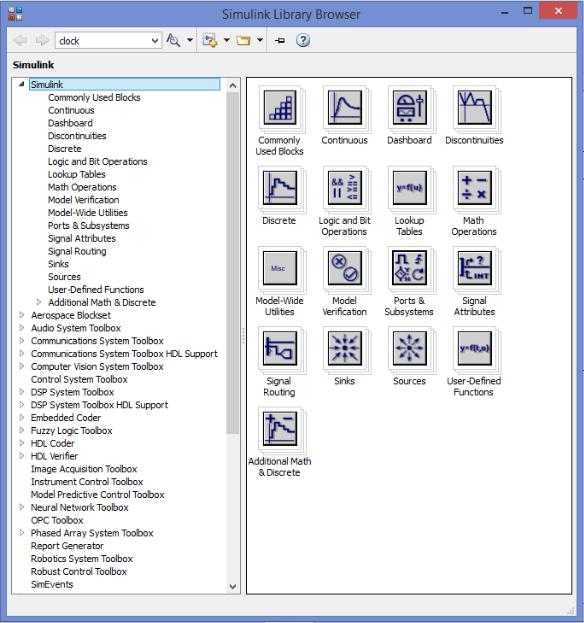Click the forward navigation arrow

click(42, 40)
